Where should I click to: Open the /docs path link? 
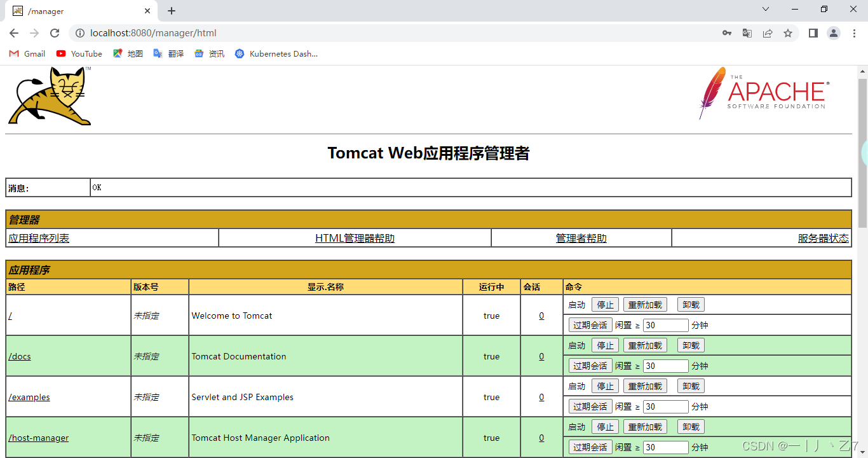[x=20, y=356]
